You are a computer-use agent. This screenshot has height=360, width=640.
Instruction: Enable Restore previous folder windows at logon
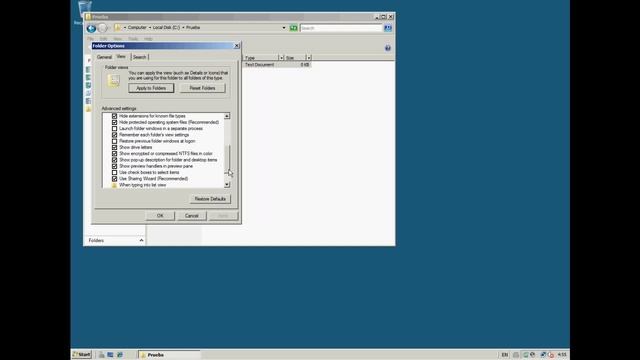pyautogui.click(x=114, y=141)
